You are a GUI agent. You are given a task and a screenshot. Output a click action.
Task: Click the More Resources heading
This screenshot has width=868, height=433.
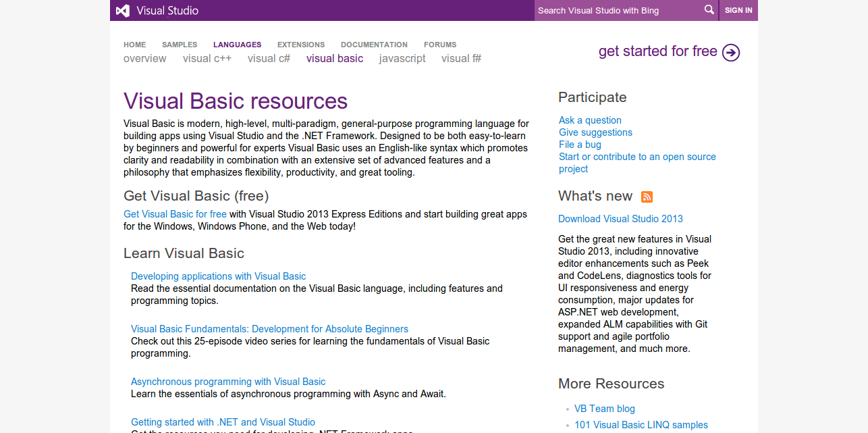[612, 384]
